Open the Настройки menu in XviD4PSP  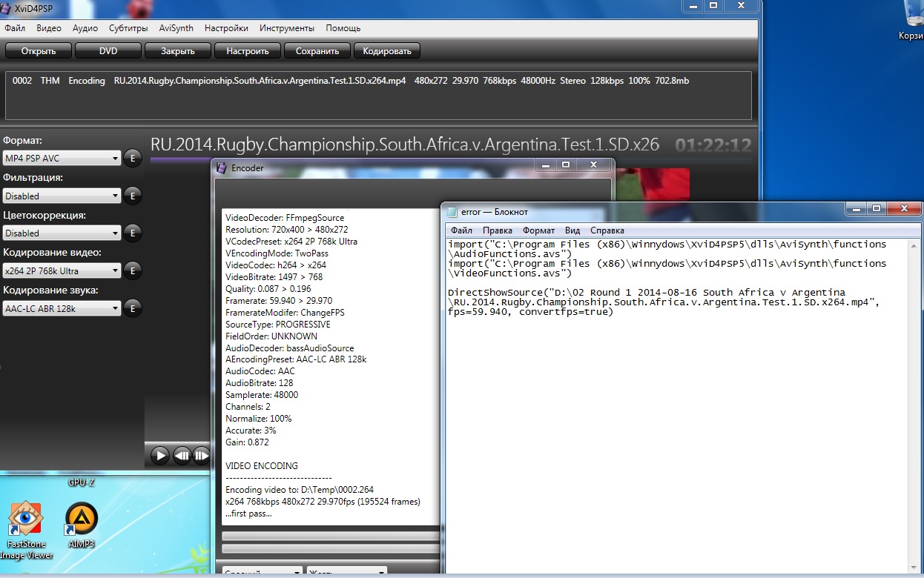pos(226,28)
